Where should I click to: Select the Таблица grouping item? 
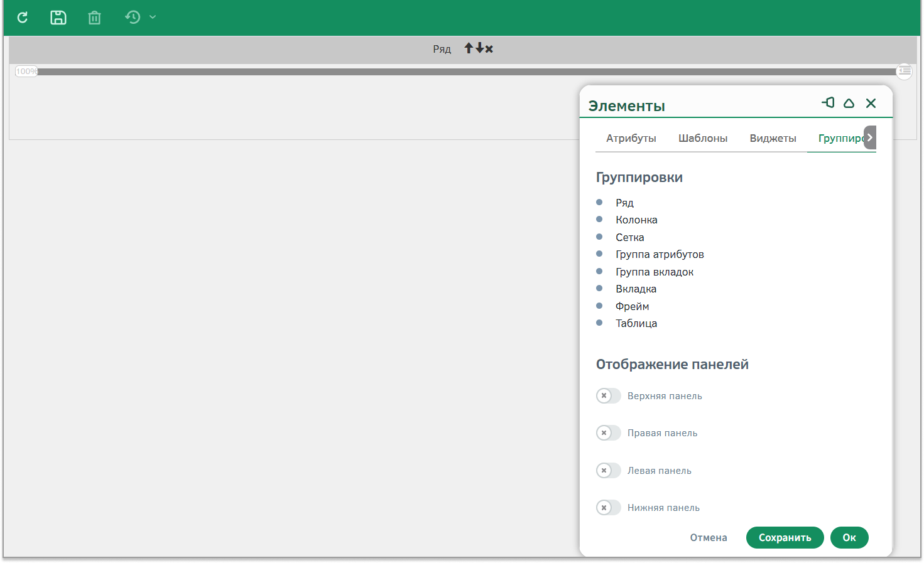point(636,323)
